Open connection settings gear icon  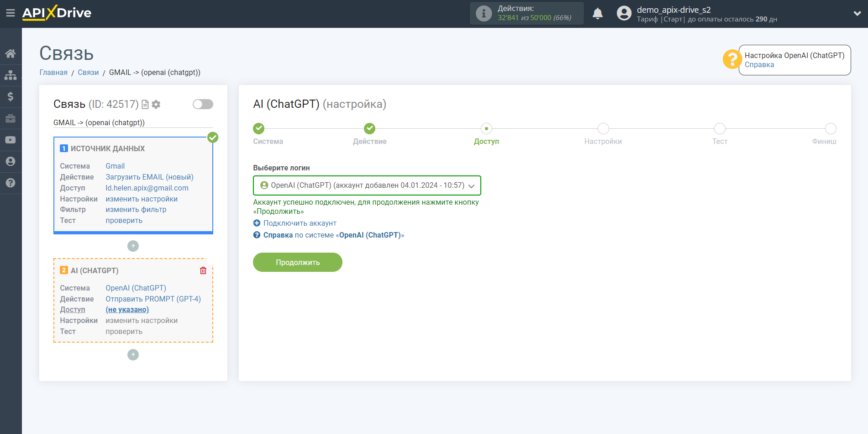pyautogui.click(x=156, y=105)
